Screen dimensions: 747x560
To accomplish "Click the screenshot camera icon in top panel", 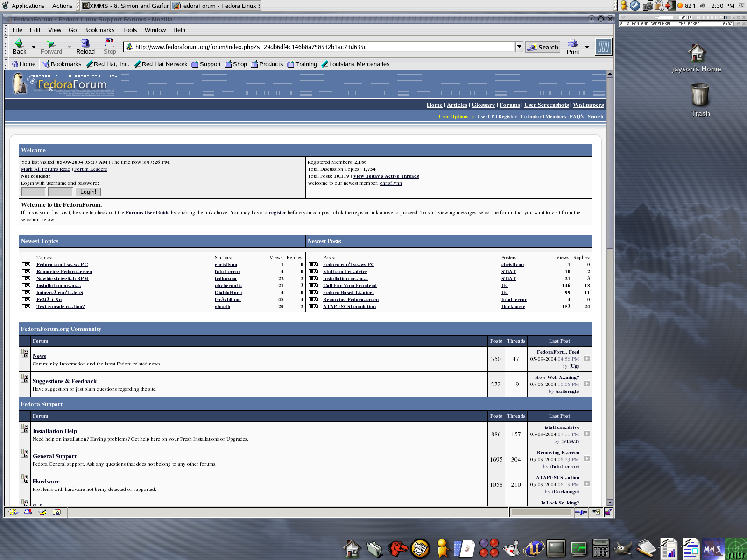I will point(648,6).
